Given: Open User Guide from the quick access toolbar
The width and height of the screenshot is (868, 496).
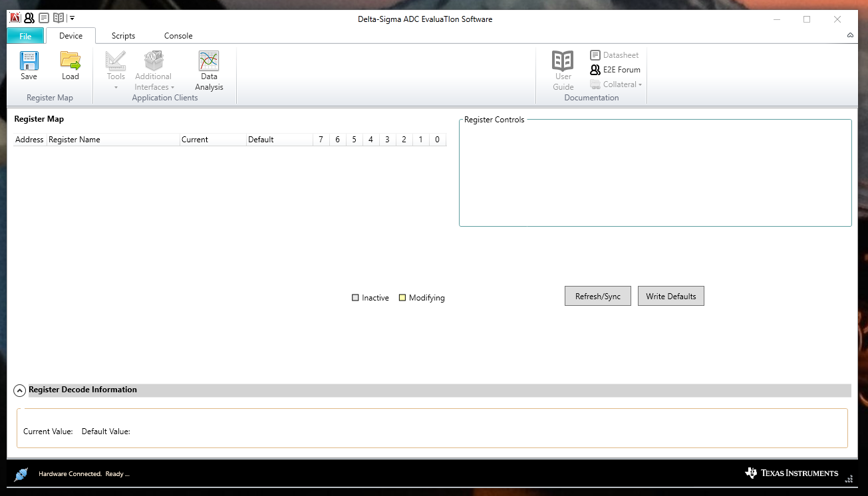Looking at the screenshot, I should (59, 18).
